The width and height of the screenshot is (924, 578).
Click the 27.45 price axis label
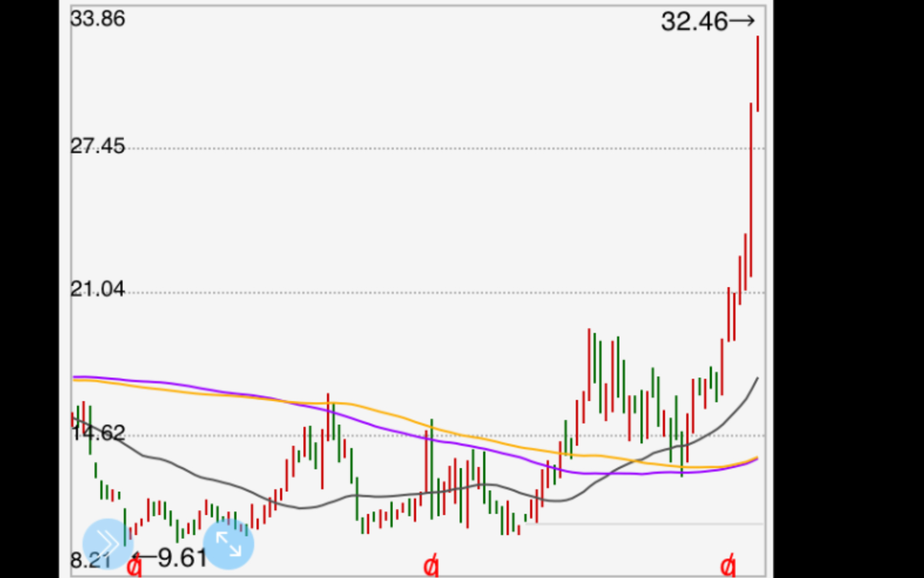pos(97,146)
